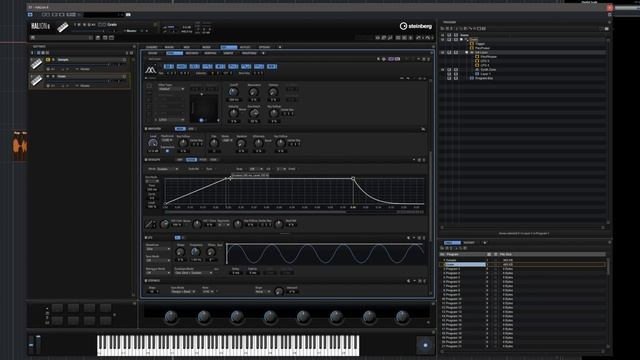Click the on-screen piano keyboard

coord(228,345)
